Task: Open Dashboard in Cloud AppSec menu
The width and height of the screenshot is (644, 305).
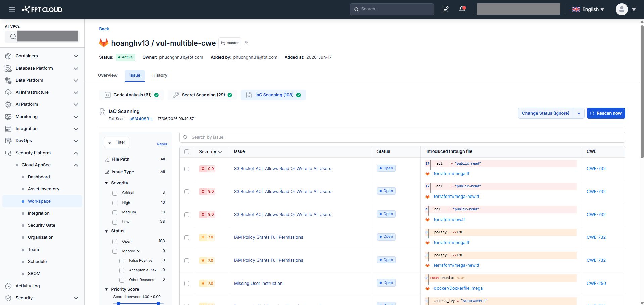Action: tap(39, 177)
